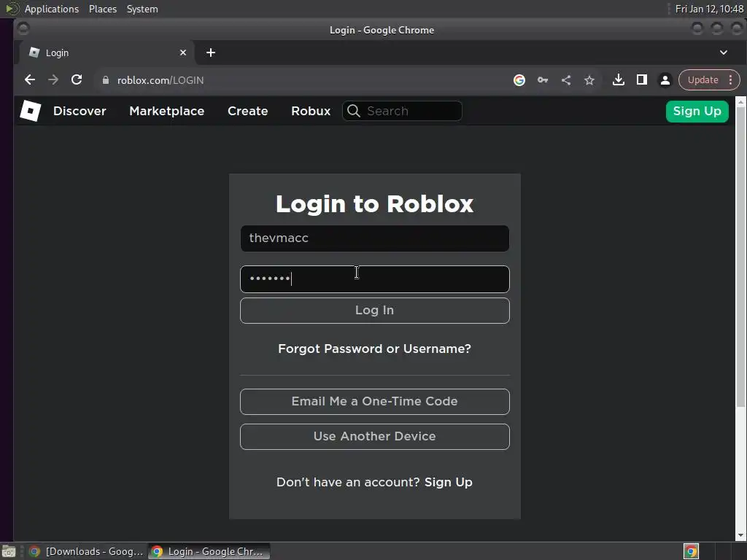Image resolution: width=747 pixels, height=560 pixels.
Task: Click the Log In button
Action: (x=374, y=311)
